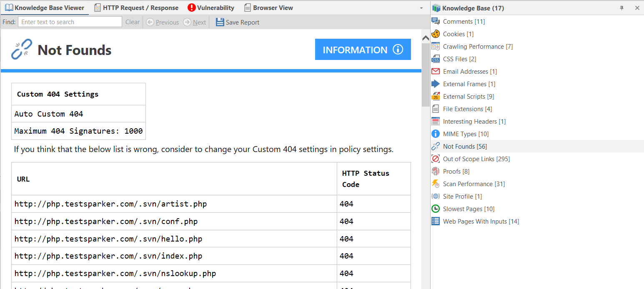Click the INFORMATION button
Screen dimensions: 644x289
362,49
